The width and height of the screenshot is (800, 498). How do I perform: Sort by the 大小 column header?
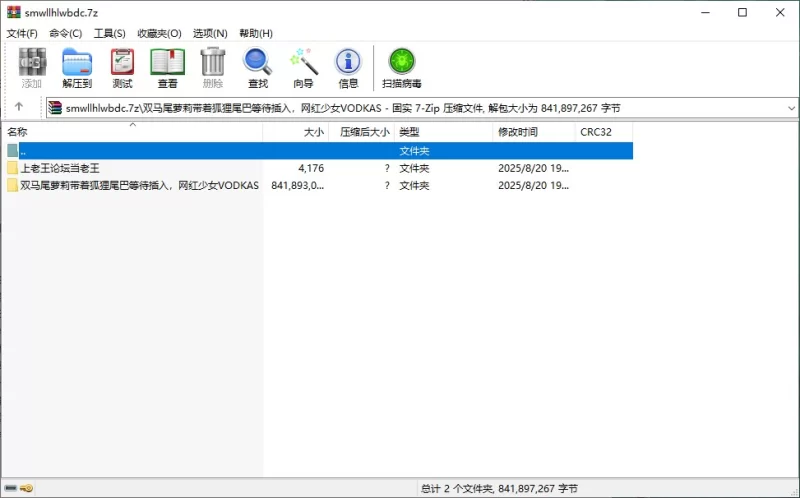(295, 132)
